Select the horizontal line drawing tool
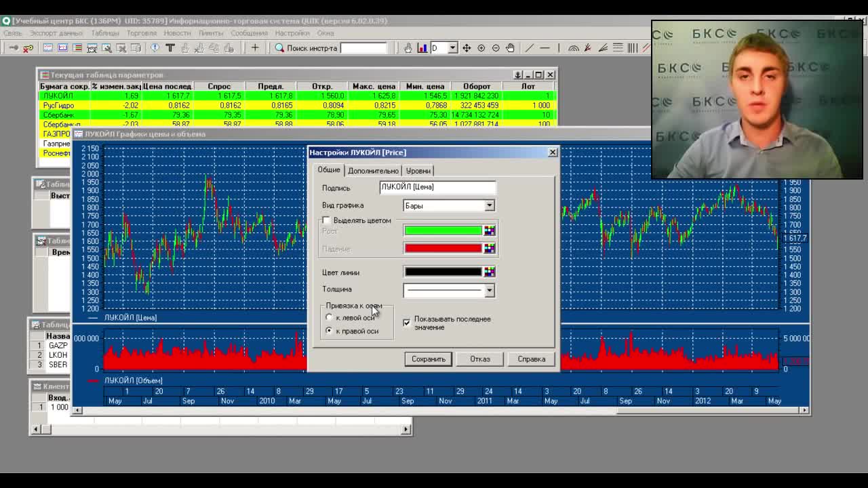 [x=545, y=48]
